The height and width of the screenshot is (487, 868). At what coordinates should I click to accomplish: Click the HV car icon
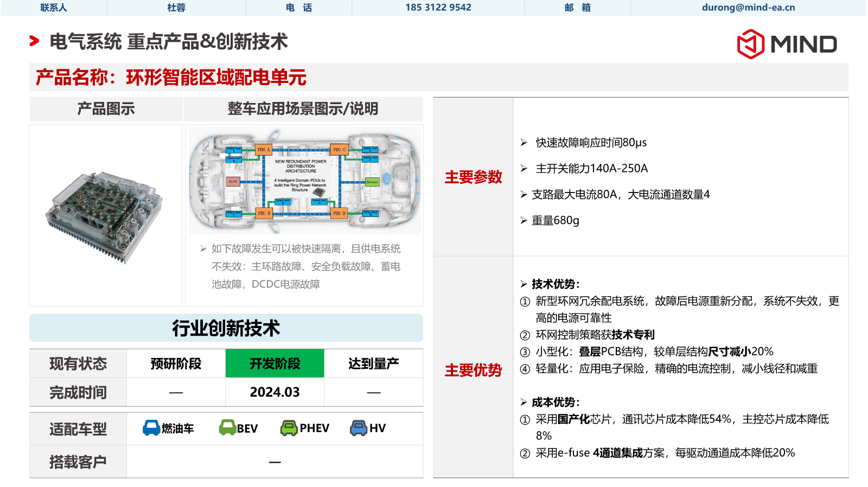click(358, 428)
